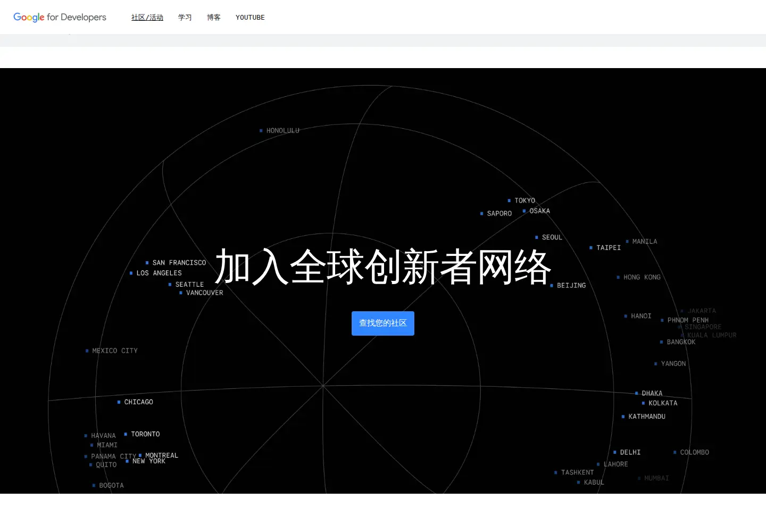The width and height of the screenshot is (766, 532).
Task: Select the HAVANA city label
Action: coord(103,436)
